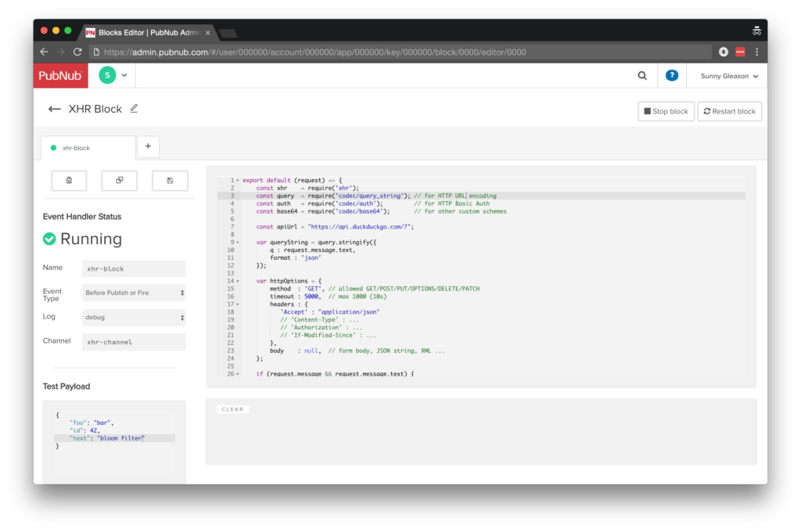The width and height of the screenshot is (801, 532).
Task: Go back using the left arrow
Action: [x=55, y=109]
